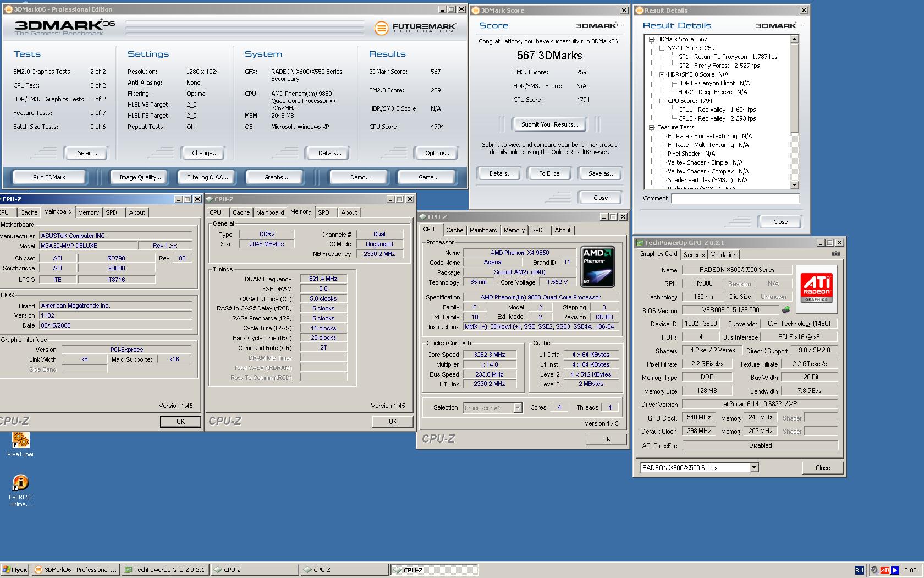Click the Core Speed value 3262.3 MHz
The height and width of the screenshot is (578, 924).
click(x=489, y=355)
